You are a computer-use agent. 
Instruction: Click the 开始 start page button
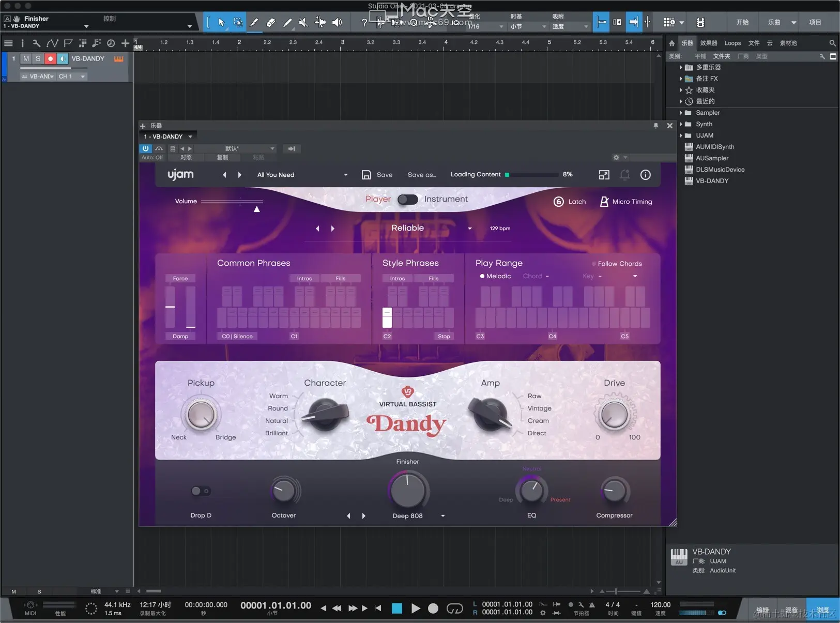[743, 22]
